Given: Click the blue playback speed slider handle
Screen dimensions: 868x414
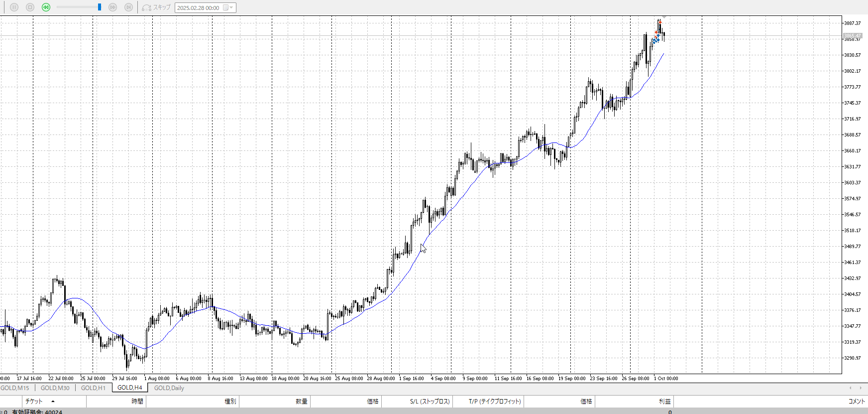Looking at the screenshot, I should pos(100,7).
